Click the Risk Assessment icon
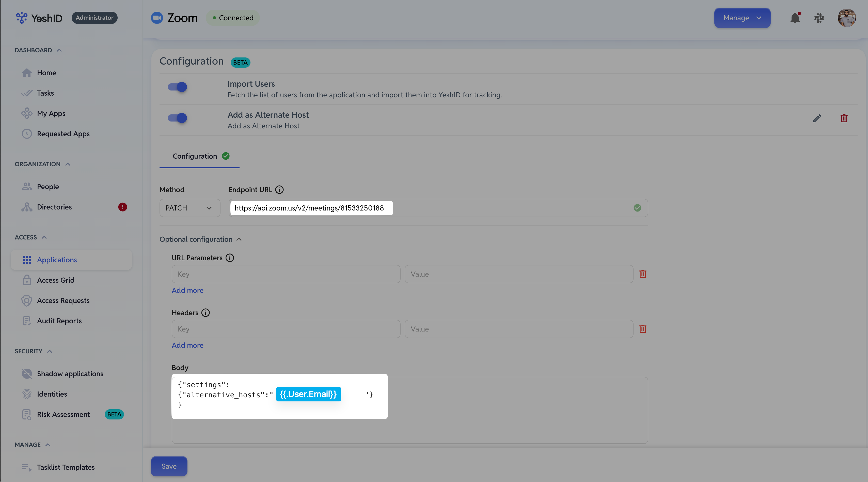 click(x=27, y=414)
